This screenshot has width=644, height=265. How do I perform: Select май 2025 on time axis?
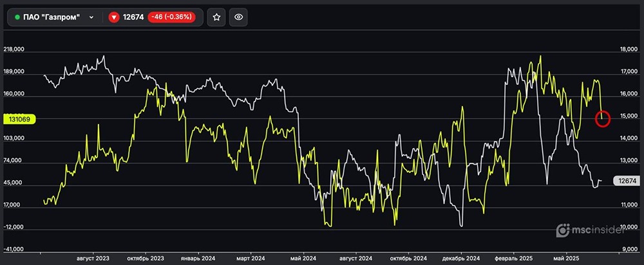pyautogui.click(x=566, y=259)
